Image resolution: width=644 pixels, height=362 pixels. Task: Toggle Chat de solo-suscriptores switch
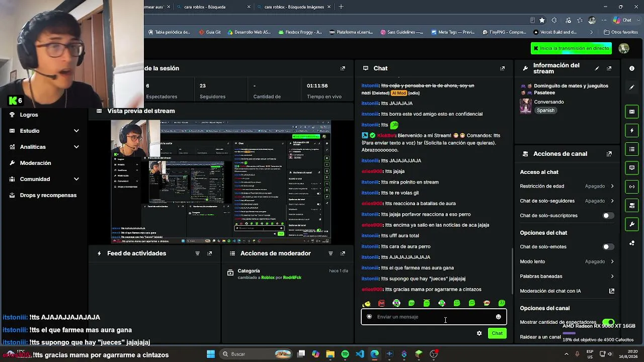coord(608,216)
